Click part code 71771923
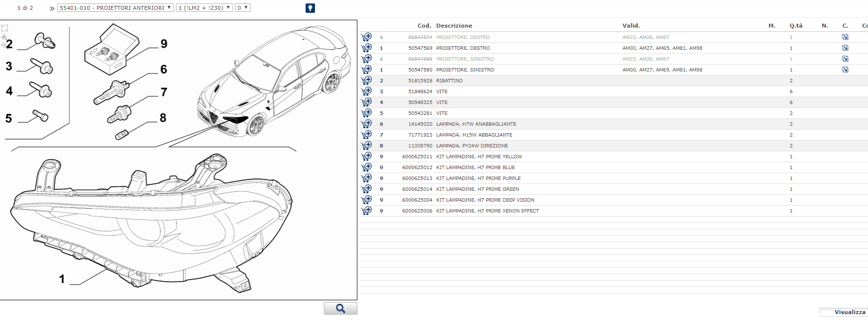Viewport: 868px width, 320px height. point(420,135)
